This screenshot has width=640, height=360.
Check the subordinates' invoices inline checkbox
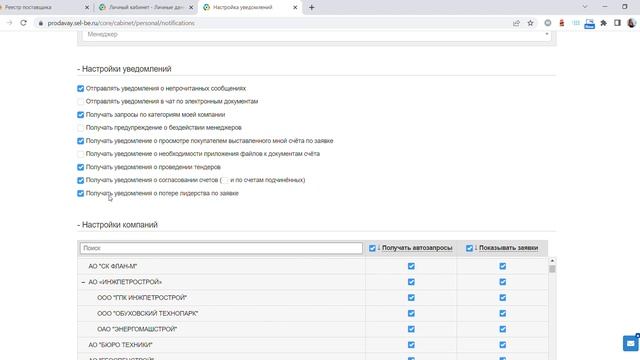225,180
